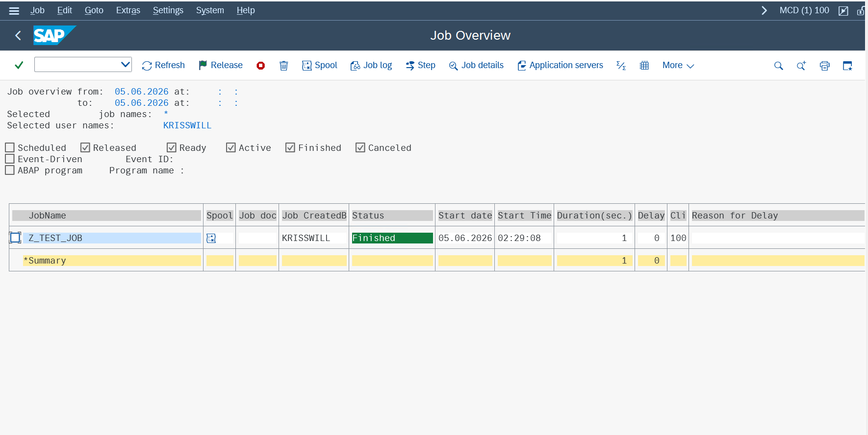Open the Edit menu
The image size is (868, 435).
pos(64,10)
